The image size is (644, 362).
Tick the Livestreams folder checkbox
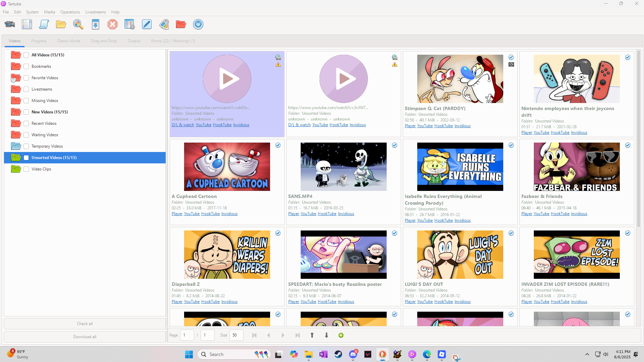tap(26, 89)
